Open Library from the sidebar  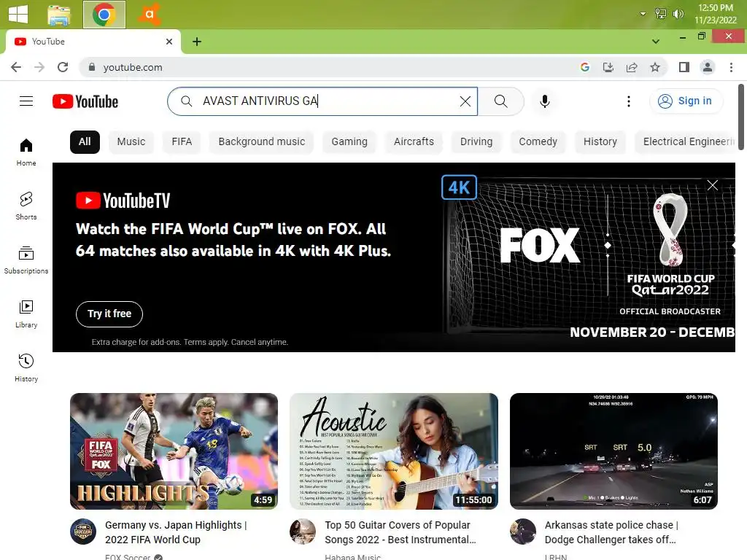(26, 314)
